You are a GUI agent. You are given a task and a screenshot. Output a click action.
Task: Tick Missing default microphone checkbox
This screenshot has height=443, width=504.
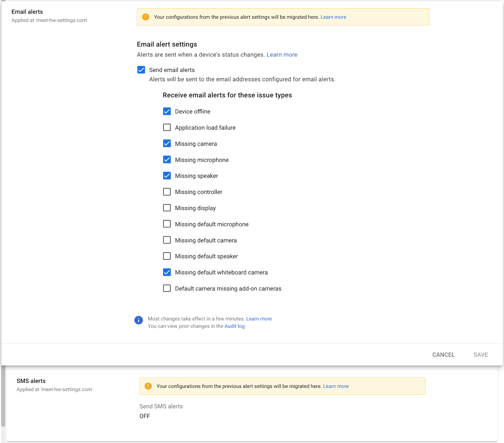[x=167, y=224]
